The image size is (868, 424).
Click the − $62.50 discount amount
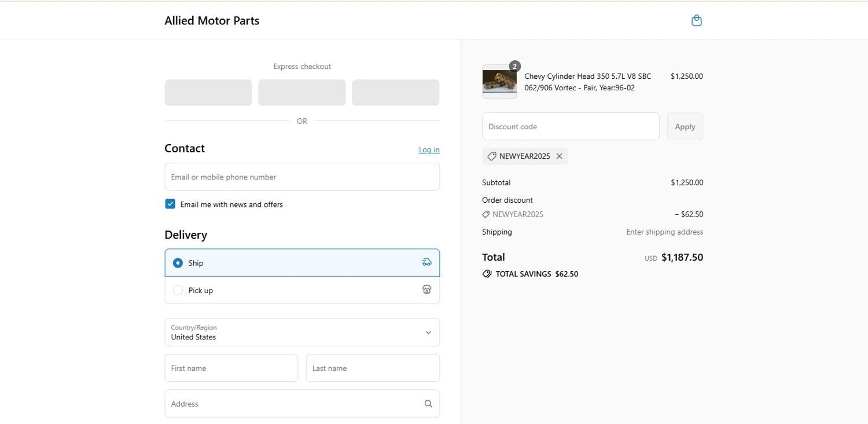click(x=689, y=214)
